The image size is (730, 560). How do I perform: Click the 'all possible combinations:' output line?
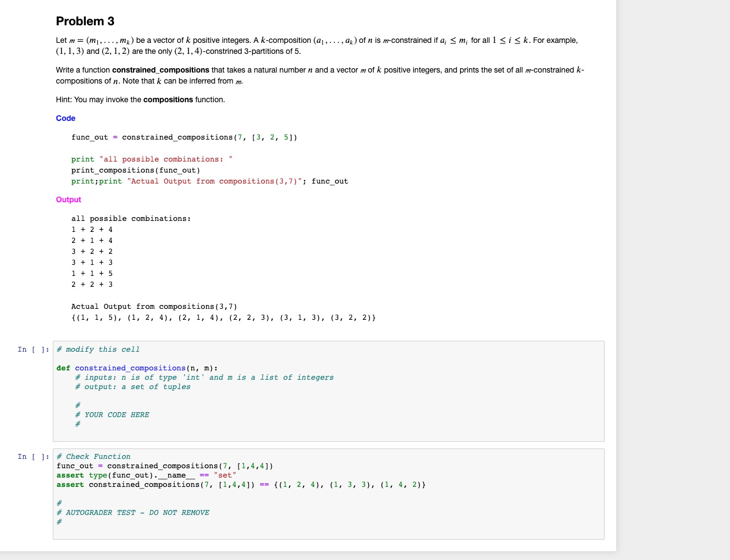131,219
